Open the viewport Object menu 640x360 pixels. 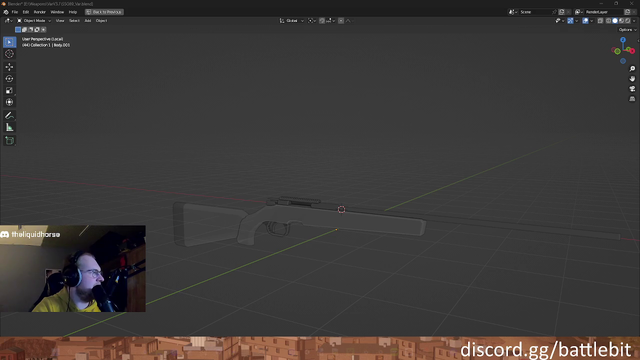coord(101,21)
